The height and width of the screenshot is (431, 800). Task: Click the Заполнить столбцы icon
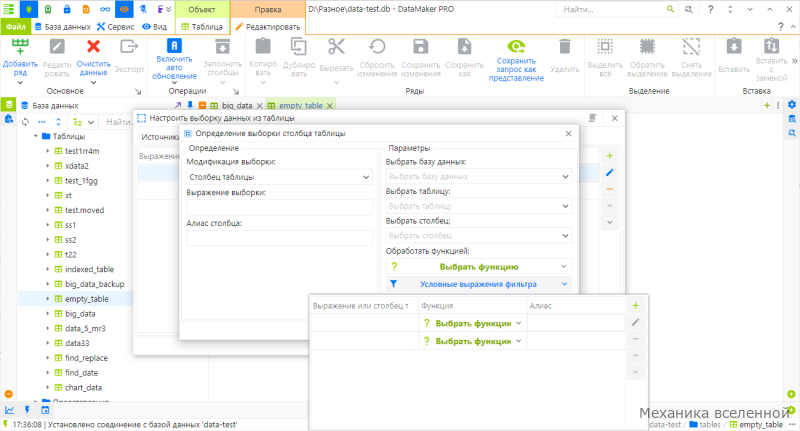pos(222,47)
